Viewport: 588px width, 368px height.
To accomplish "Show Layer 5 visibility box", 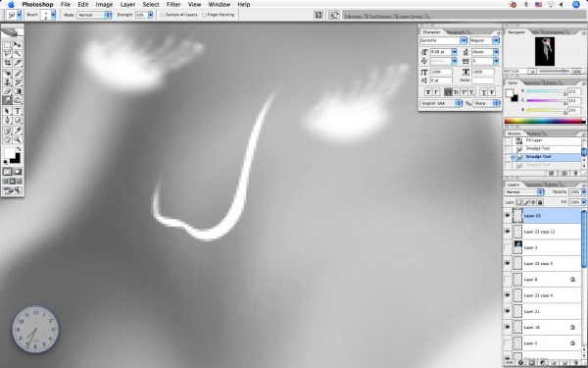I will coord(508,343).
